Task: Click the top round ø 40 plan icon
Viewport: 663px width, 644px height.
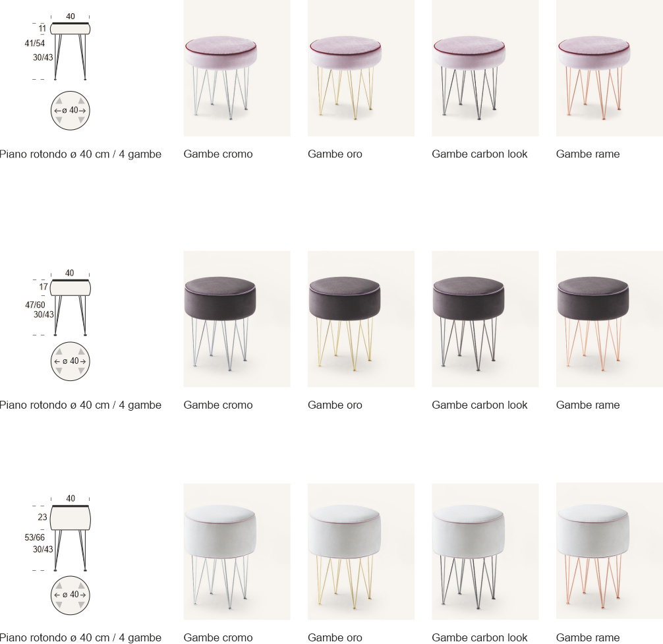Action: (71, 110)
